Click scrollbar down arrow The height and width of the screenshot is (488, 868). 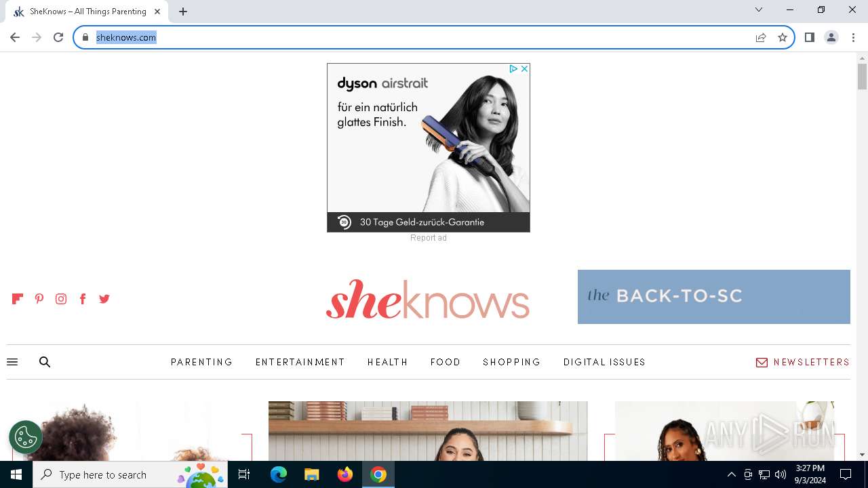862,455
